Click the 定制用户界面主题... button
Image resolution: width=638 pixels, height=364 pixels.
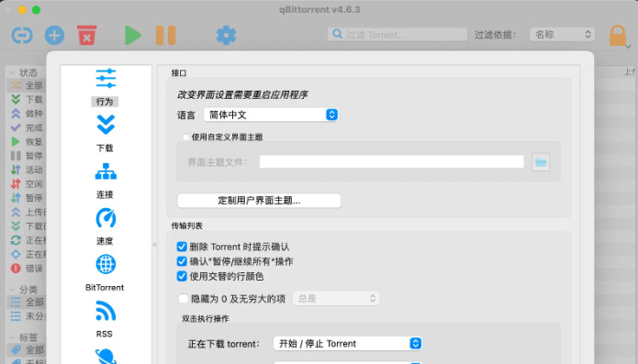pyautogui.click(x=259, y=200)
